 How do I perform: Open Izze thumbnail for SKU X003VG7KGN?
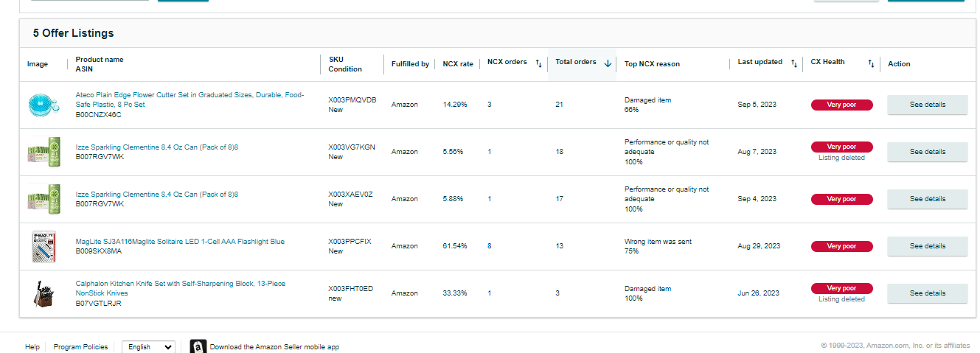[x=43, y=152]
